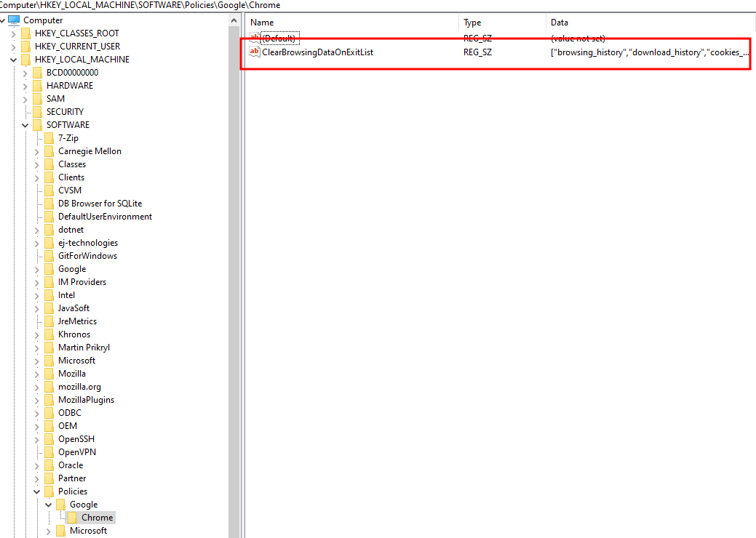The width and height of the screenshot is (756, 538).
Task: Expand the HARDWARE key
Action: [25, 86]
